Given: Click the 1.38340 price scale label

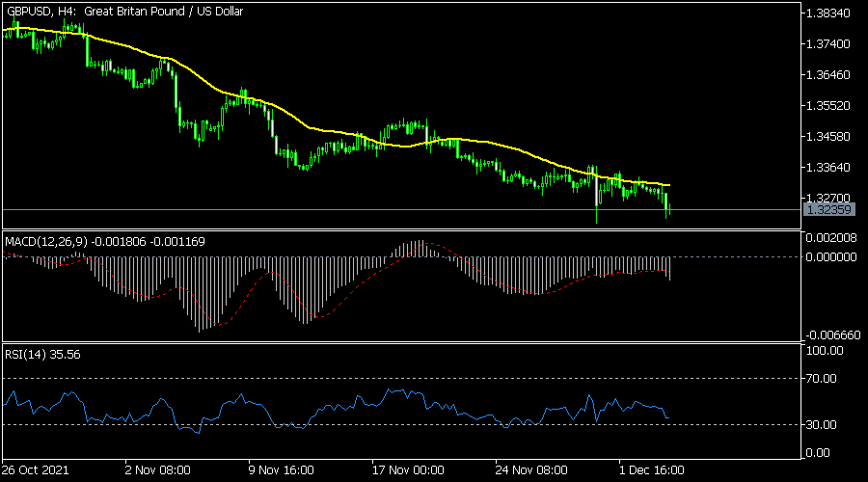Looking at the screenshot, I should [828, 13].
